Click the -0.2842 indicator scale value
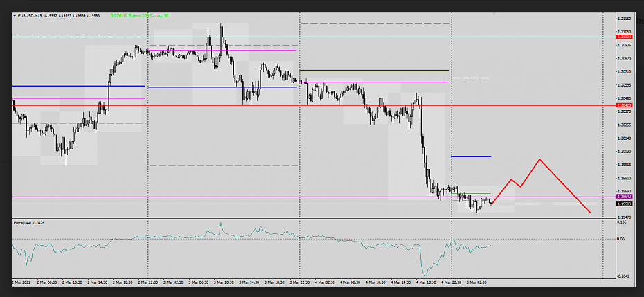 click(x=625, y=276)
